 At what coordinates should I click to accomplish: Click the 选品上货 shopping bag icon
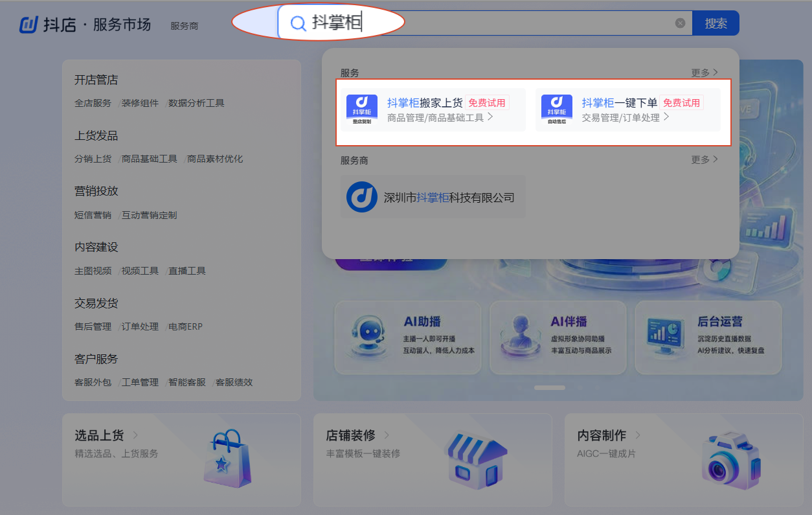click(x=227, y=459)
